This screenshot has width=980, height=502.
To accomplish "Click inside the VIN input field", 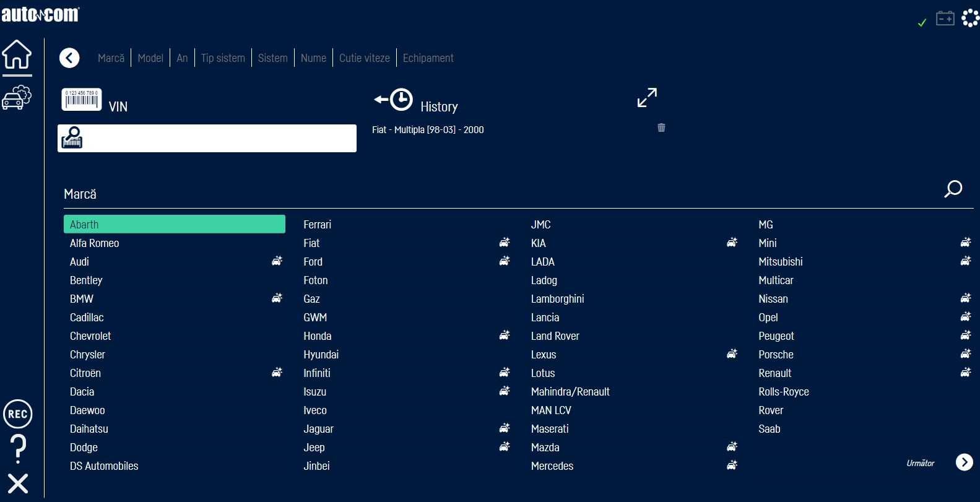I will (207, 138).
